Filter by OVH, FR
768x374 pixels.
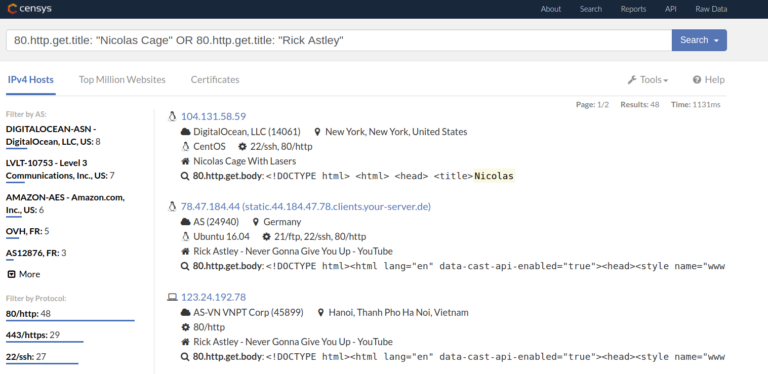point(27,231)
